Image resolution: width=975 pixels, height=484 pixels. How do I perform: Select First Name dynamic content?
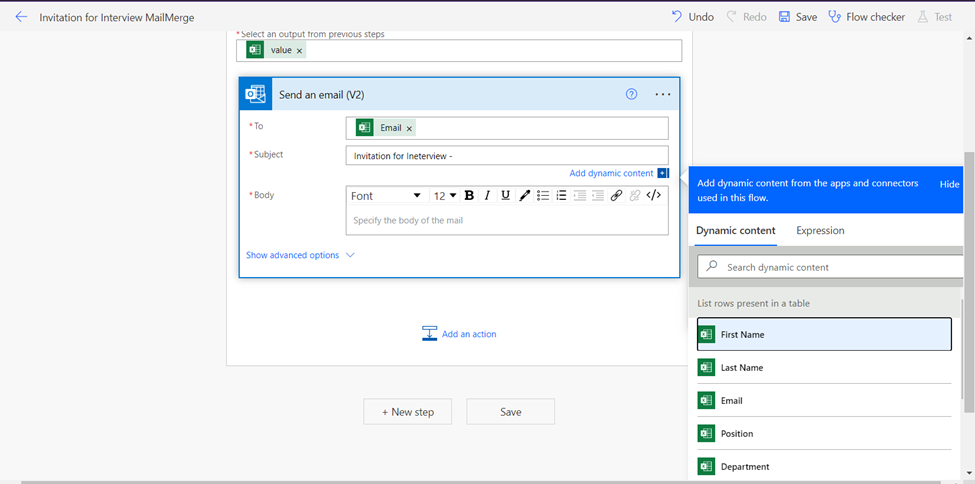[x=824, y=334]
